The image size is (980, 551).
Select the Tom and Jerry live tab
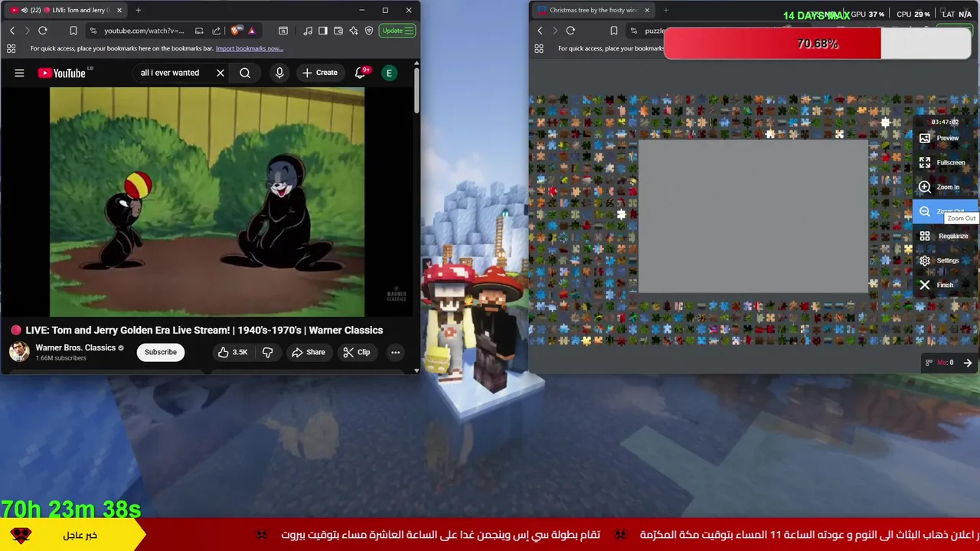click(66, 10)
